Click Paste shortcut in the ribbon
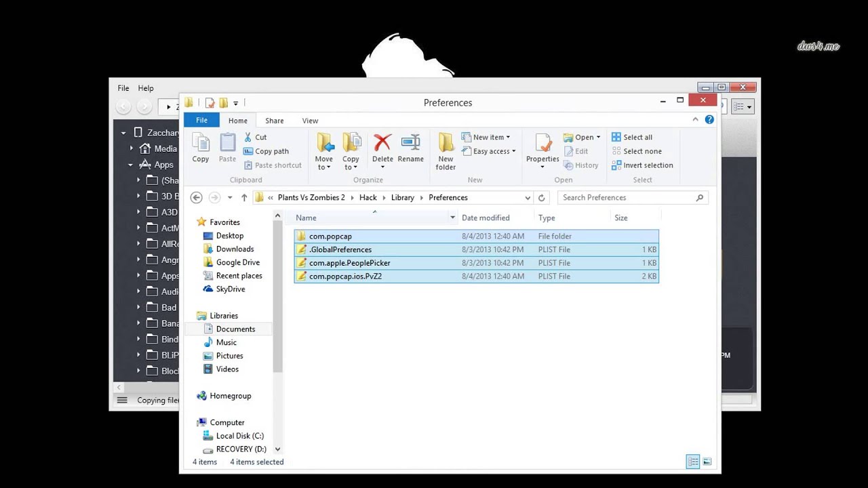The height and width of the screenshot is (488, 868). [273, 165]
